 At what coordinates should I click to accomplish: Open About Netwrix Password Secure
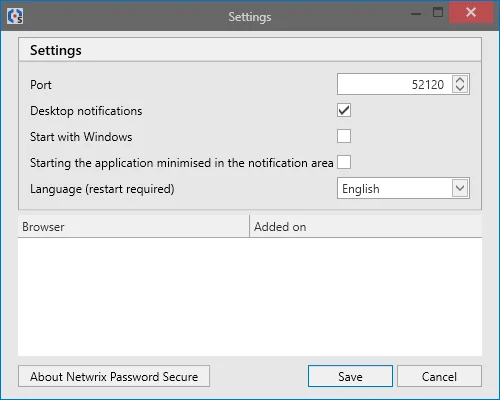[x=114, y=376]
